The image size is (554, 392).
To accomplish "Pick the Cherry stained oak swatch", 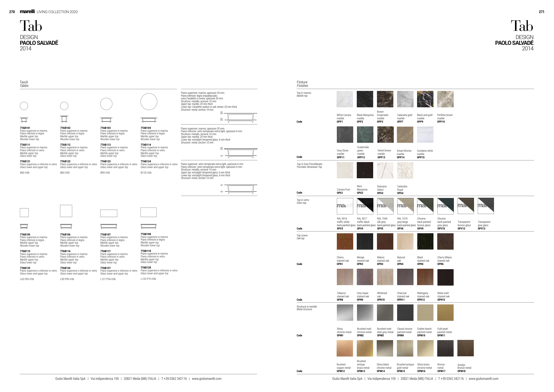I will tap(345, 241).
